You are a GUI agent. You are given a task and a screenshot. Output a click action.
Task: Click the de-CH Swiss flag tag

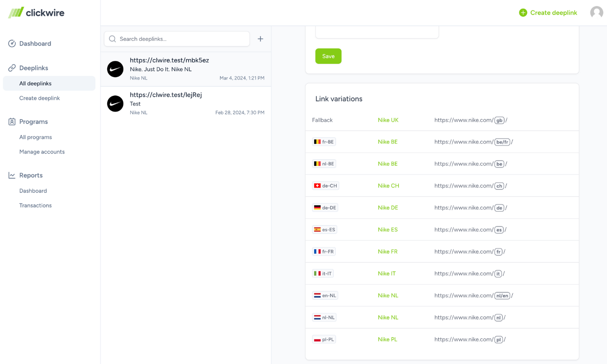coord(326,186)
